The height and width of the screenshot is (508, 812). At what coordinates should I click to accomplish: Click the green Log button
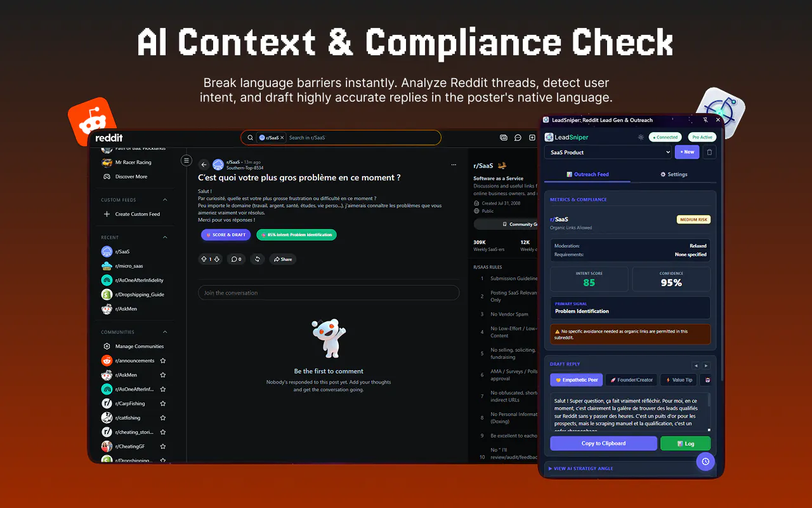686,443
